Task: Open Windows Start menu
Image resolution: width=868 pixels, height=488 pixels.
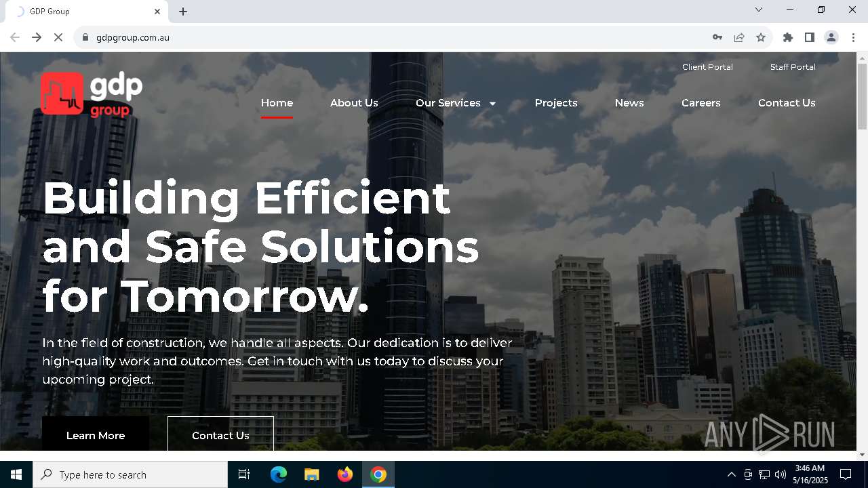Action: 16,474
